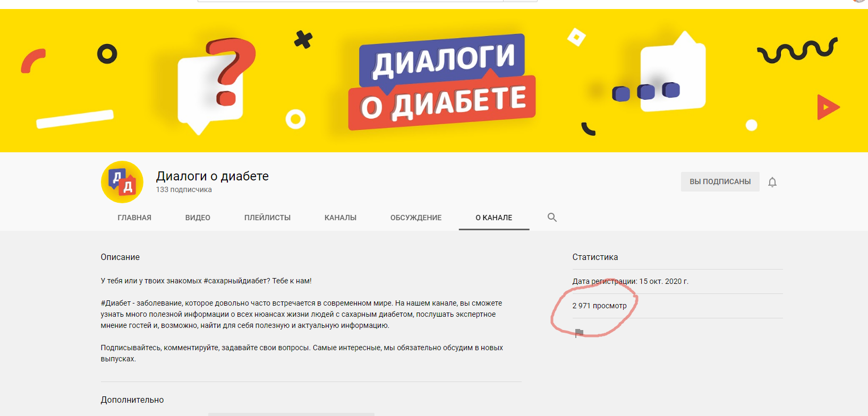Open channel search magnifier icon
The image size is (868, 416).
(552, 218)
